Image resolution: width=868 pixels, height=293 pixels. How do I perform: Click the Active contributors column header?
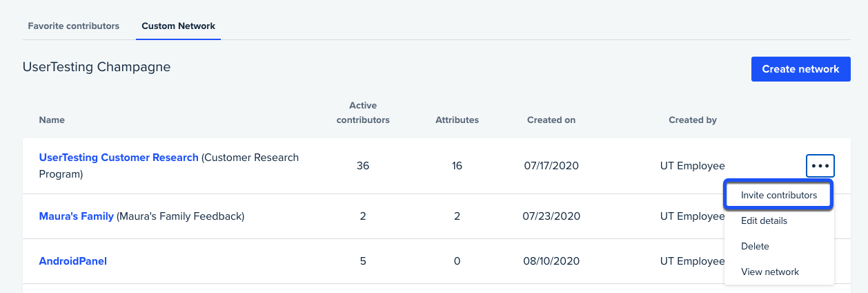[363, 113]
